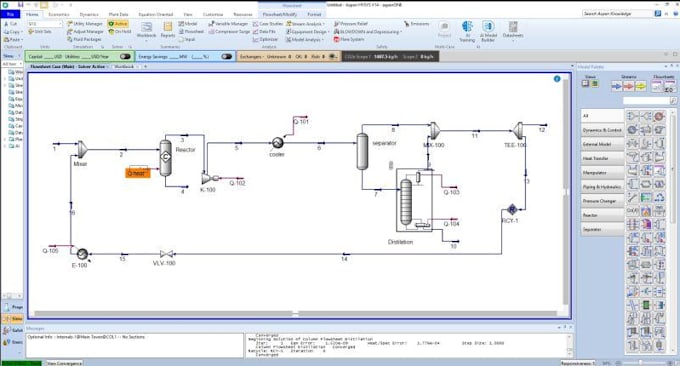The width and height of the screenshot is (680, 366).
Task: Show All models in the palette
Action: [602, 116]
